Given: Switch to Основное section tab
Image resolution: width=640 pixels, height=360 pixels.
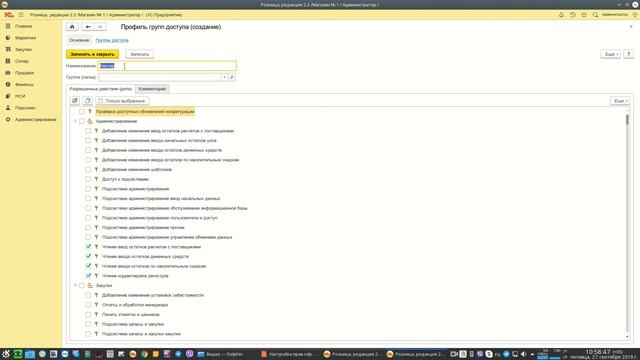Looking at the screenshot, I should (x=79, y=40).
